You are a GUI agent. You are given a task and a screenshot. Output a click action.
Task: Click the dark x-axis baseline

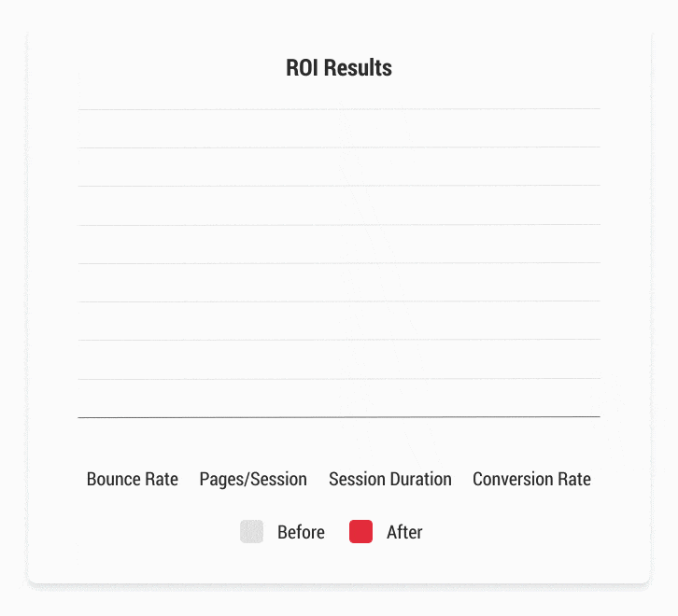tap(339, 417)
